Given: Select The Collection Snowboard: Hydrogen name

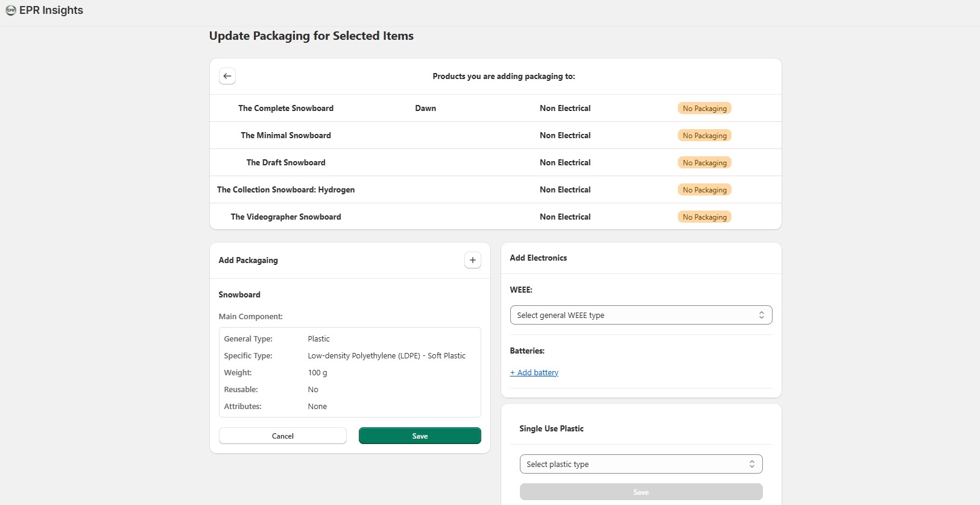Looking at the screenshot, I should pos(286,189).
